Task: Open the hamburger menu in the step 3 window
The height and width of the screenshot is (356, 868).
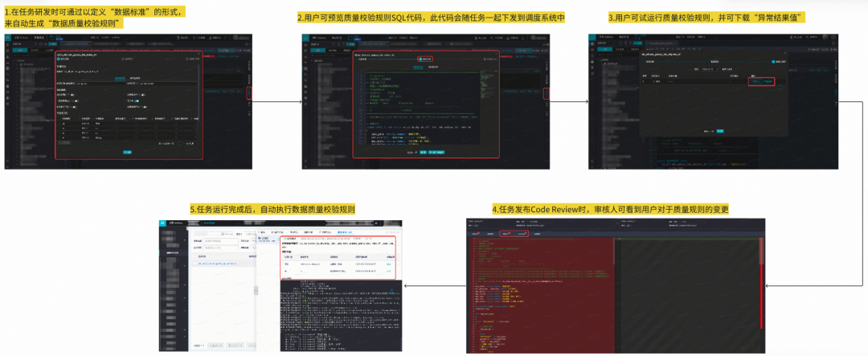Action: (x=592, y=37)
